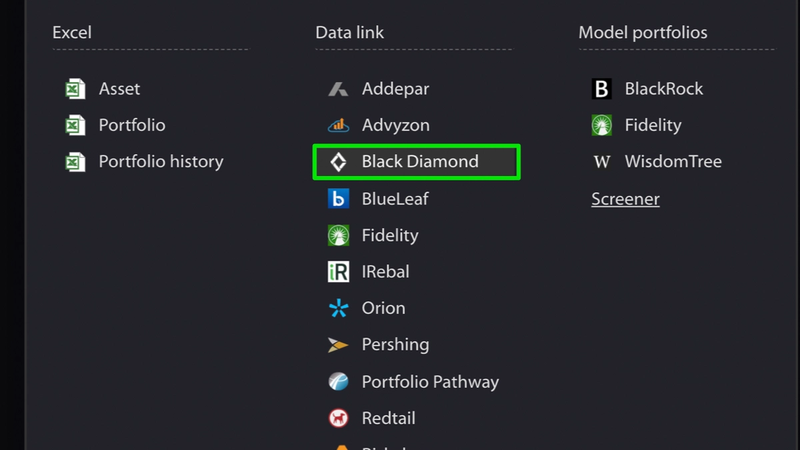Image resolution: width=800 pixels, height=450 pixels.
Task: Open the Portfolio Pathway data link
Action: (430, 382)
